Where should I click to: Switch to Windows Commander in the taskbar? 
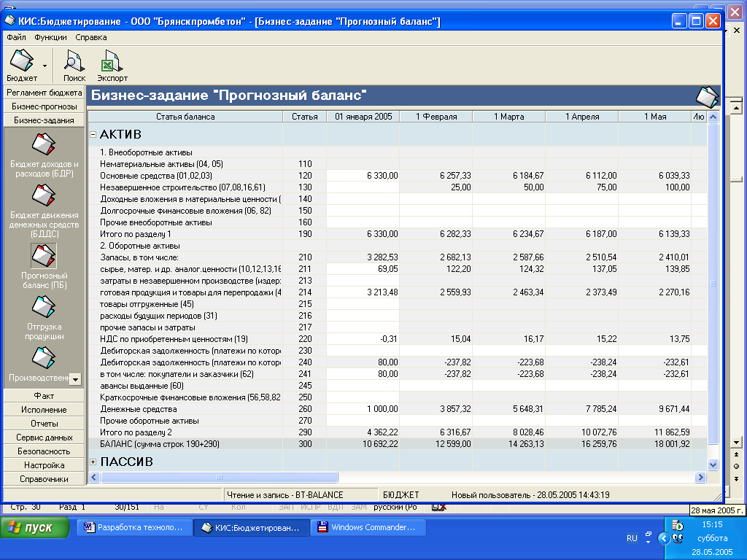pos(368,527)
